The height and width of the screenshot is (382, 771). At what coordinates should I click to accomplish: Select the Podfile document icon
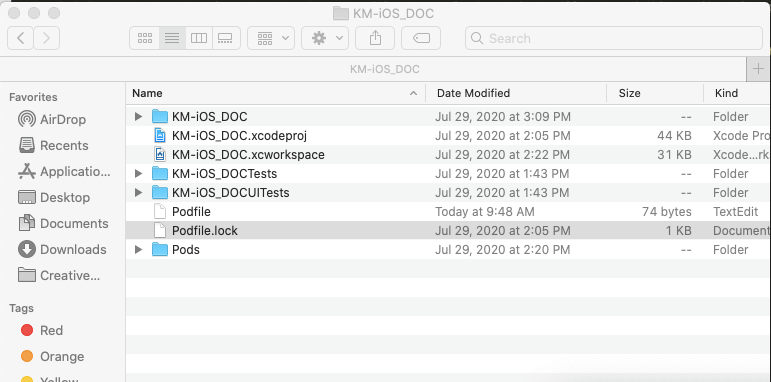point(160,211)
